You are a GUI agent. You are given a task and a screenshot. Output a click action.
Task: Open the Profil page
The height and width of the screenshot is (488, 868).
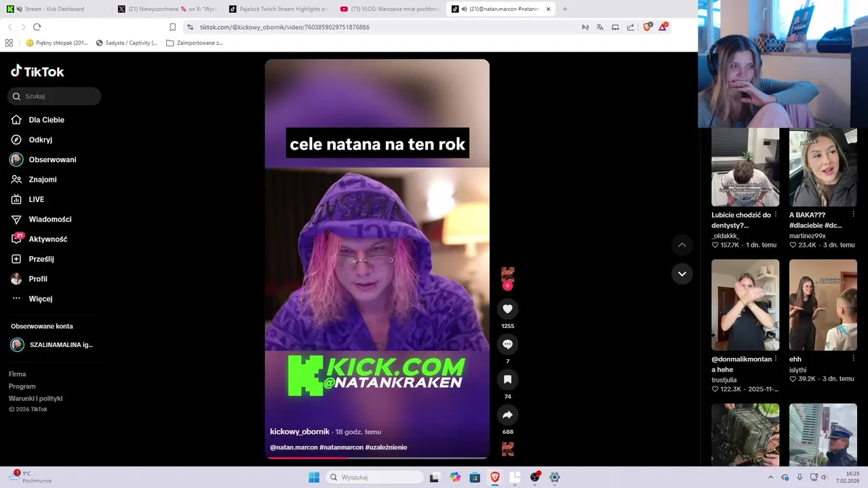[37, 279]
